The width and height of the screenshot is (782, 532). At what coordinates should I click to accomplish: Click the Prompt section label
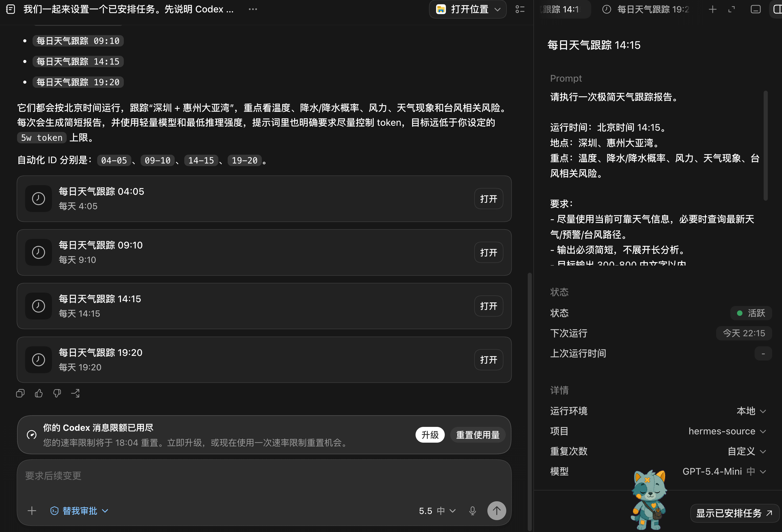(x=566, y=78)
